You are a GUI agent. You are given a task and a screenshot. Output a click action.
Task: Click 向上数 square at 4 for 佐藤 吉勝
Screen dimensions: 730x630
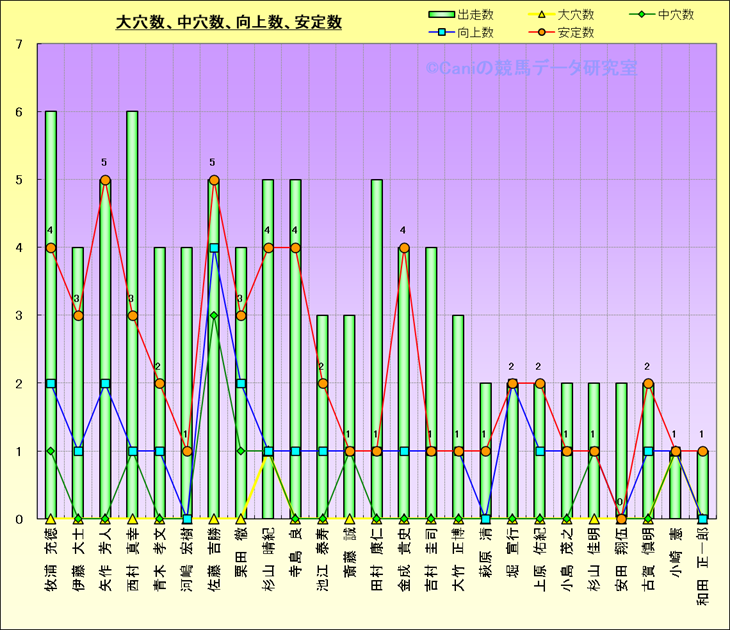tap(214, 248)
